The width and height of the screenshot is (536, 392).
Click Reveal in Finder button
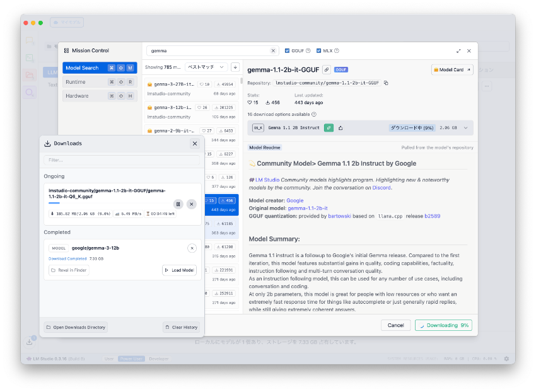click(69, 270)
